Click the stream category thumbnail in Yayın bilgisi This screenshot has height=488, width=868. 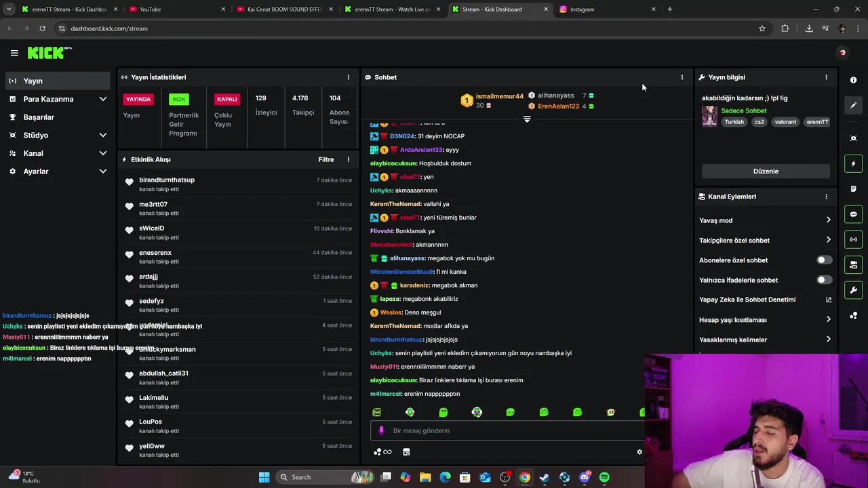709,117
